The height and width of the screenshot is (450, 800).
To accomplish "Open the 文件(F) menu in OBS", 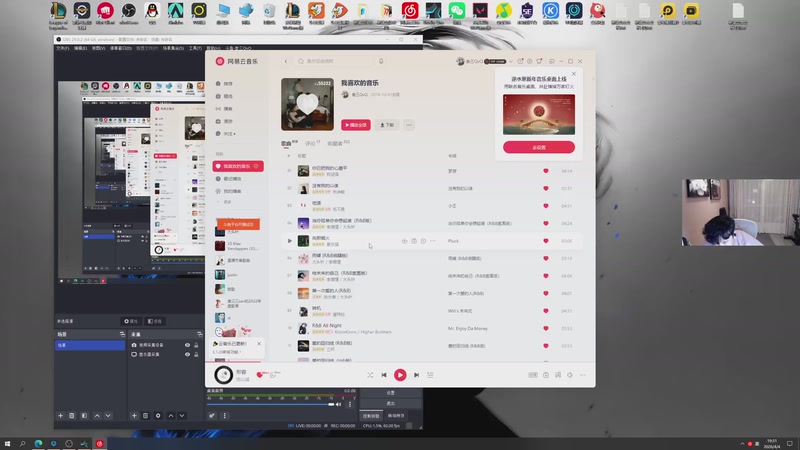I will coord(62,48).
